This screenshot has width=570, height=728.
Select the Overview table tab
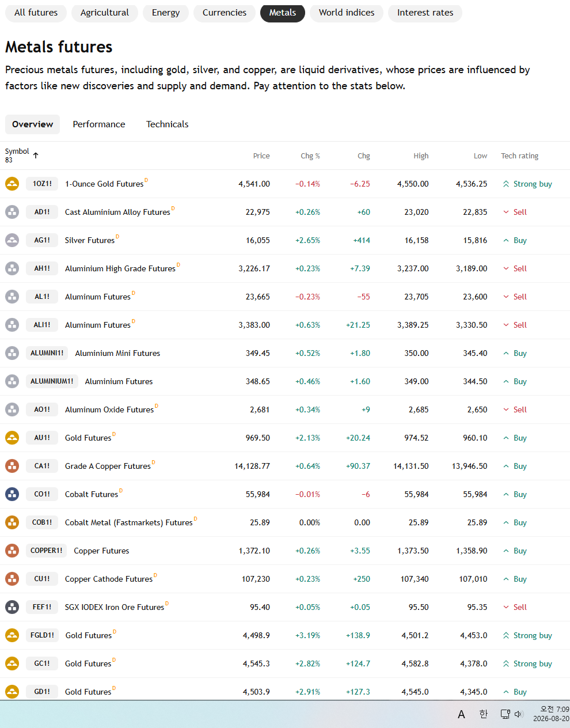point(32,124)
